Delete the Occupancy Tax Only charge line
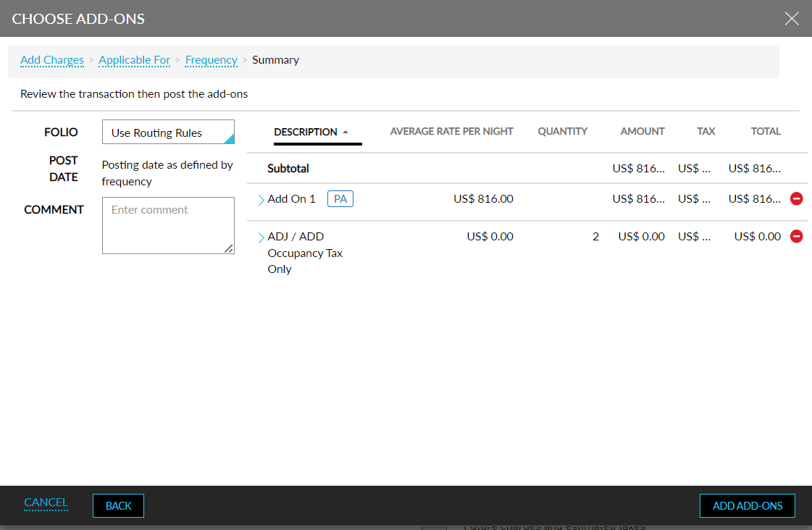Image resolution: width=812 pixels, height=530 pixels. click(796, 235)
